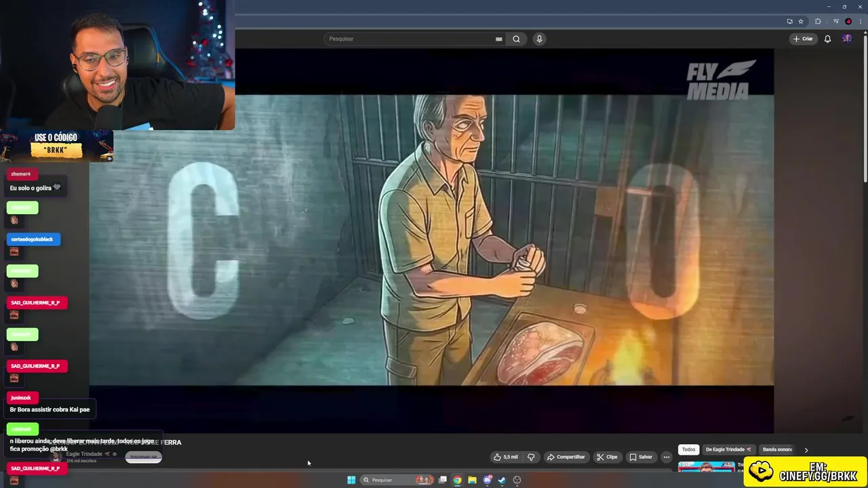This screenshot has width=868, height=488.
Task: Click the CINEFY.GG/BRKK banner
Action: (x=806, y=471)
